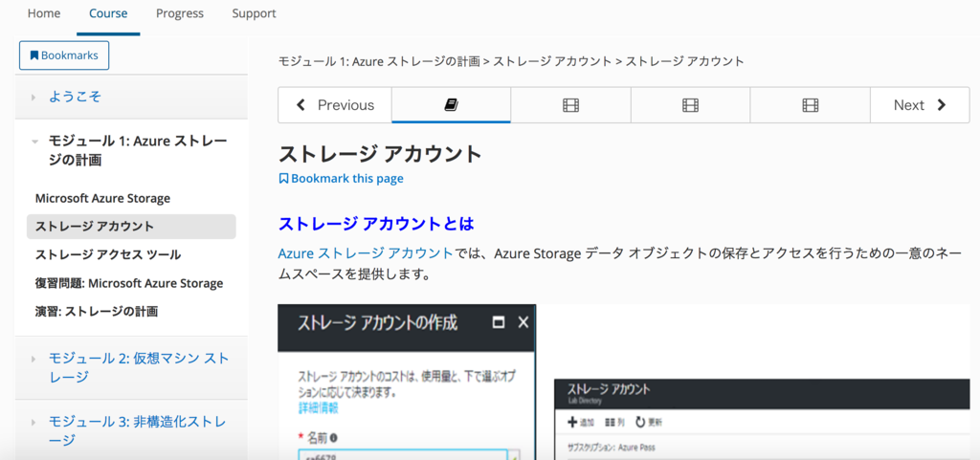Select the Course tab

tap(108, 13)
